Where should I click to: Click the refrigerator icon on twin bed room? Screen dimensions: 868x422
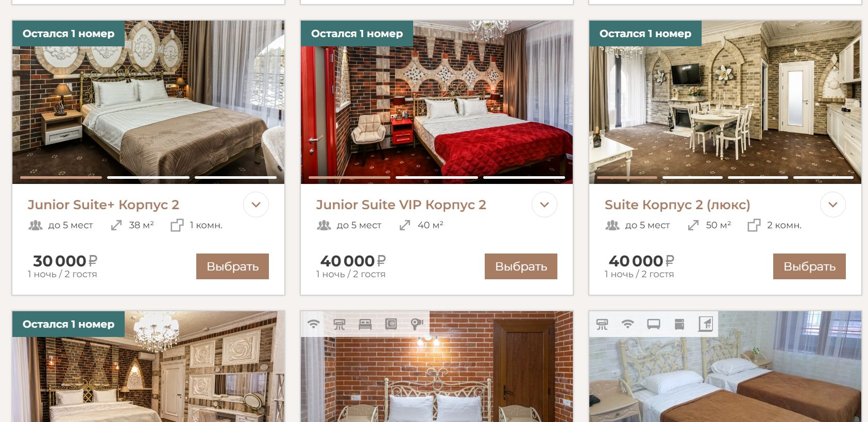(x=679, y=324)
